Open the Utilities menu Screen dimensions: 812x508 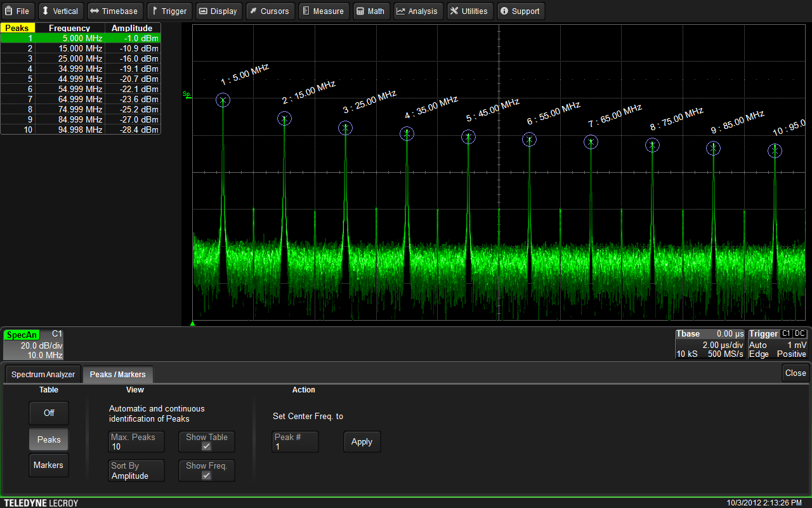469,11
